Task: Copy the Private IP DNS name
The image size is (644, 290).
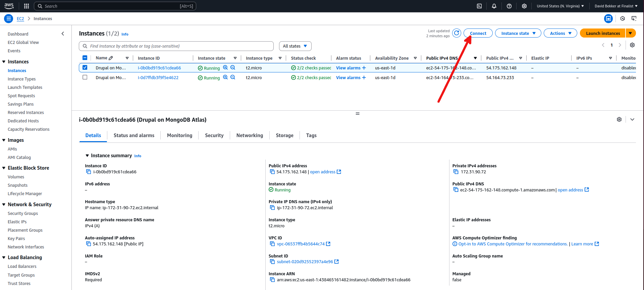Action: [x=272, y=208]
